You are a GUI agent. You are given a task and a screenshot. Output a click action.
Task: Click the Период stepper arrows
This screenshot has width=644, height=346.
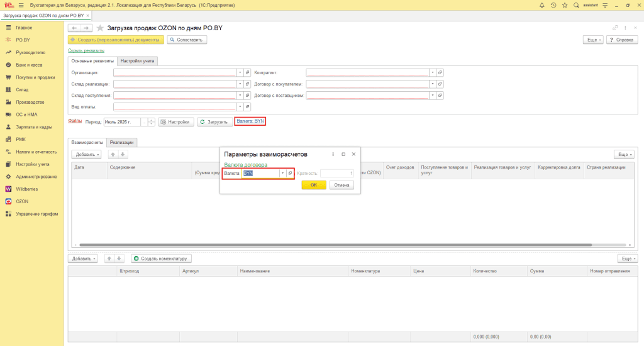151,122
